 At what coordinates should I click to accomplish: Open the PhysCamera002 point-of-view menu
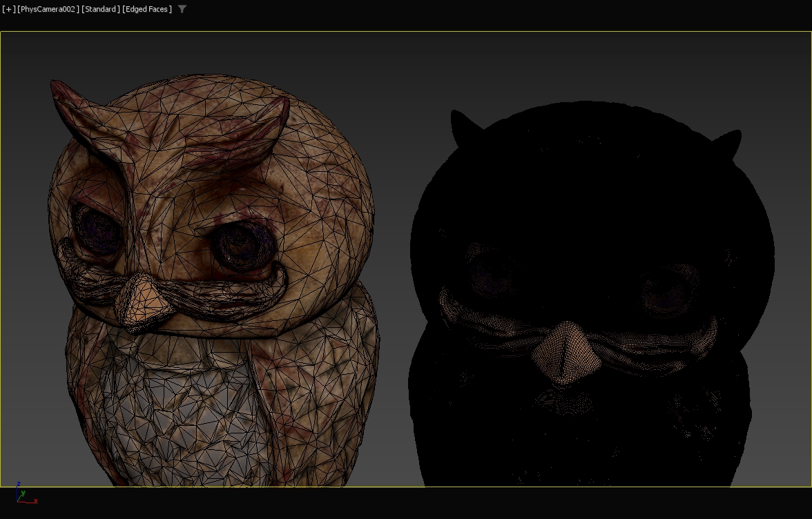tap(48, 9)
